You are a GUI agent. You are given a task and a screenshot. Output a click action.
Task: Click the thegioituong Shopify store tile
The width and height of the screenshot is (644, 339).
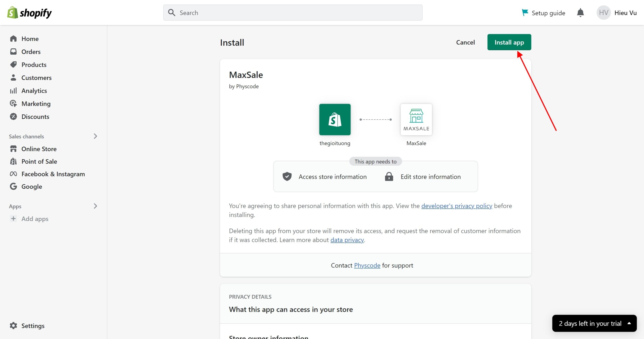click(x=335, y=119)
